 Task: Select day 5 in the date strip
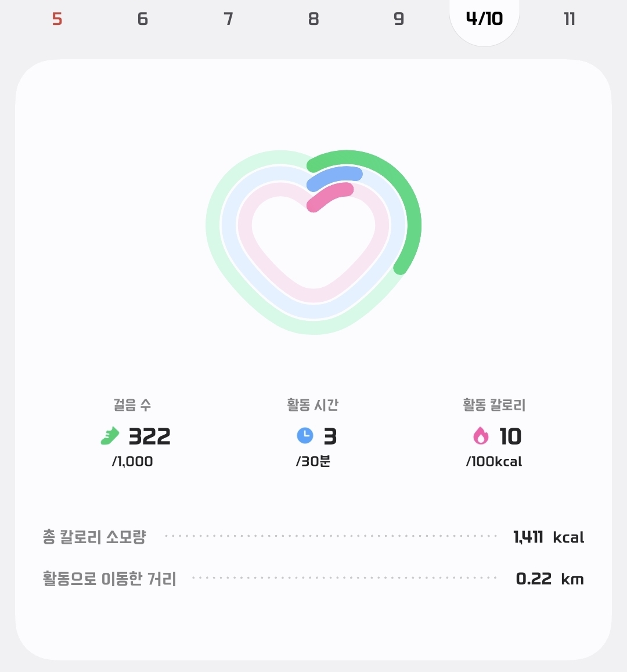click(57, 19)
